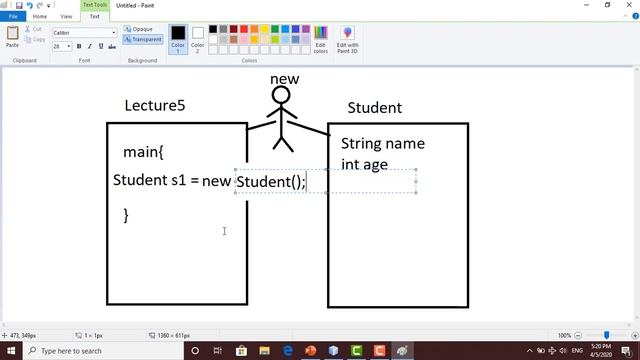Screen dimensions: 640x360
Task: Toggle Bold text formatting
Action: (x=79, y=47)
